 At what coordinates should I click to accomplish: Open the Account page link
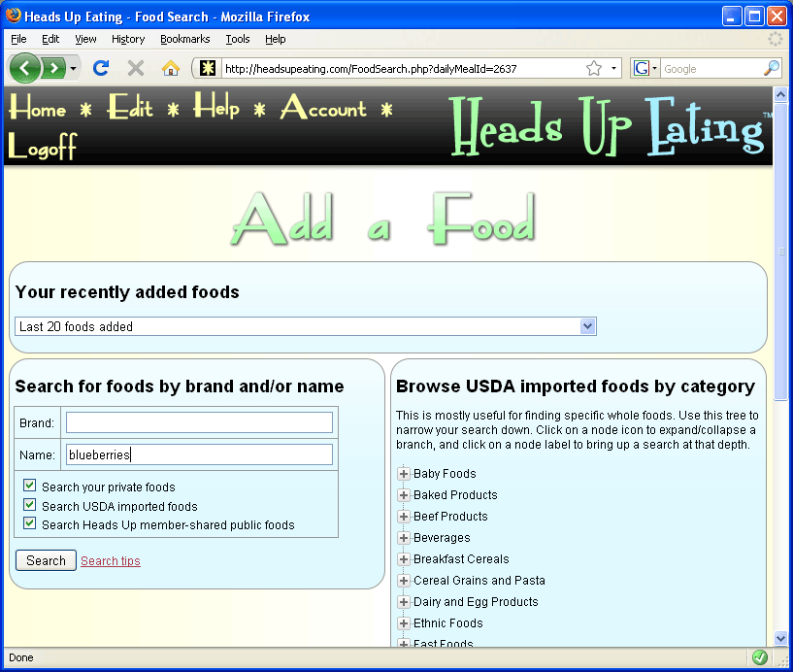323,107
